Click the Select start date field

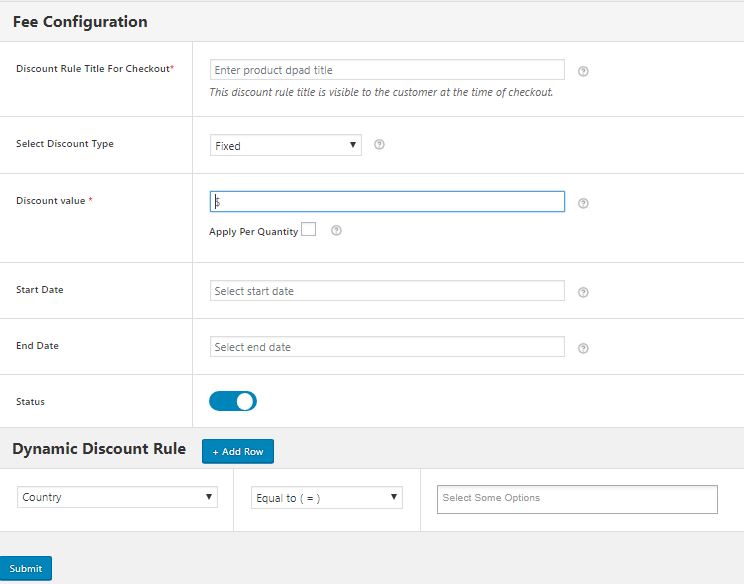click(387, 291)
